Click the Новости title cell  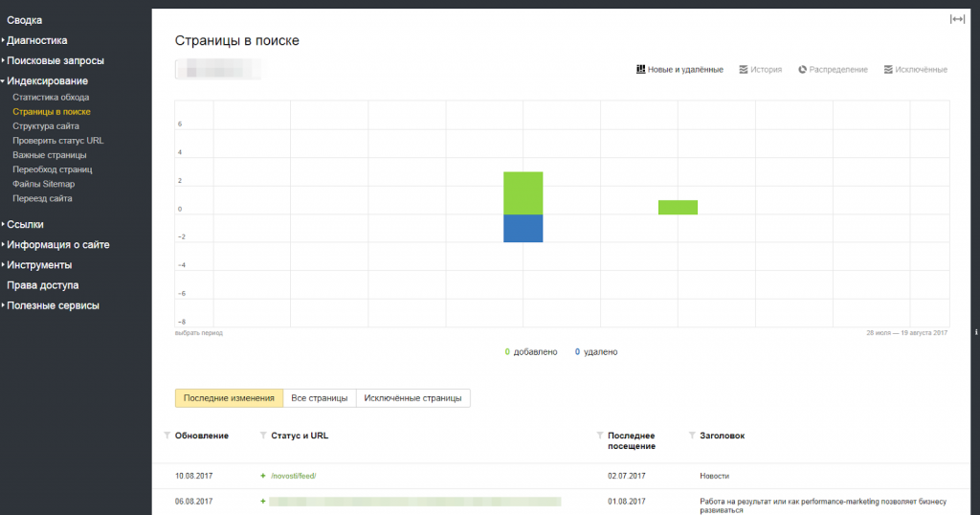(x=714, y=476)
